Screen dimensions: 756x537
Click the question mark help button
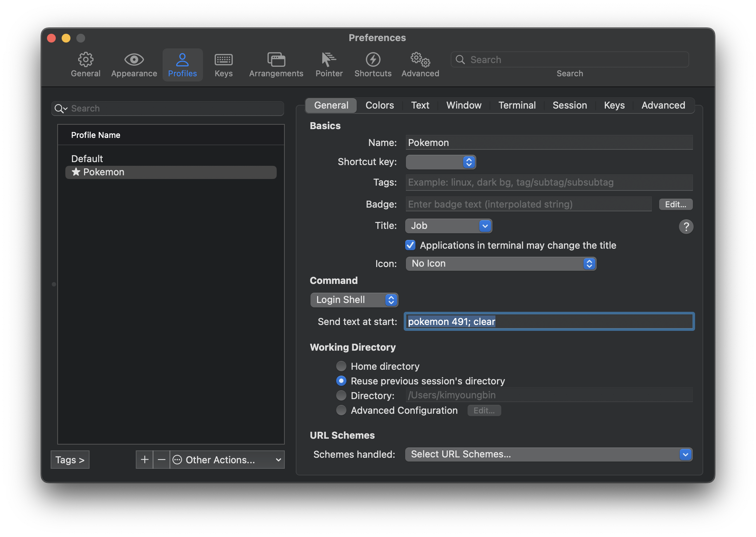click(x=686, y=227)
